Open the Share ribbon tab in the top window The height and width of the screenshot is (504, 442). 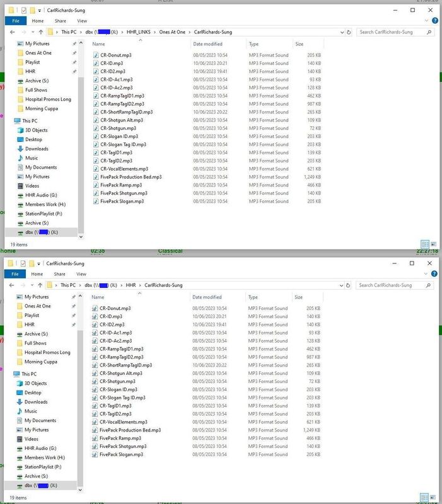click(x=60, y=21)
